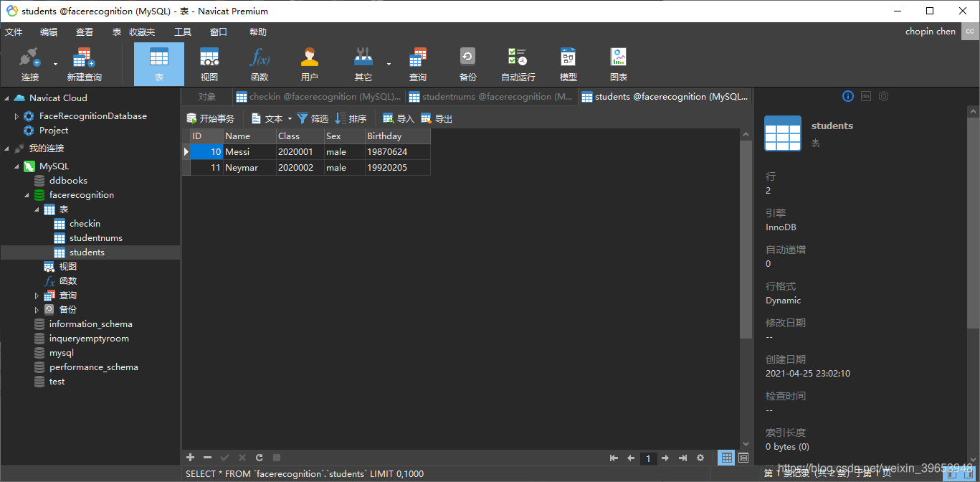
Task: Select the Class cell 2020002
Action: [x=300, y=168]
